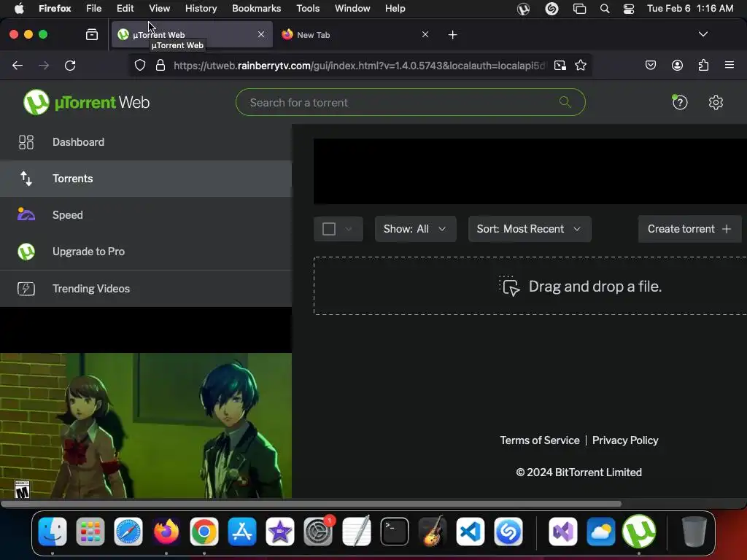Click Create torrent button
The width and height of the screenshot is (747, 560).
click(689, 229)
